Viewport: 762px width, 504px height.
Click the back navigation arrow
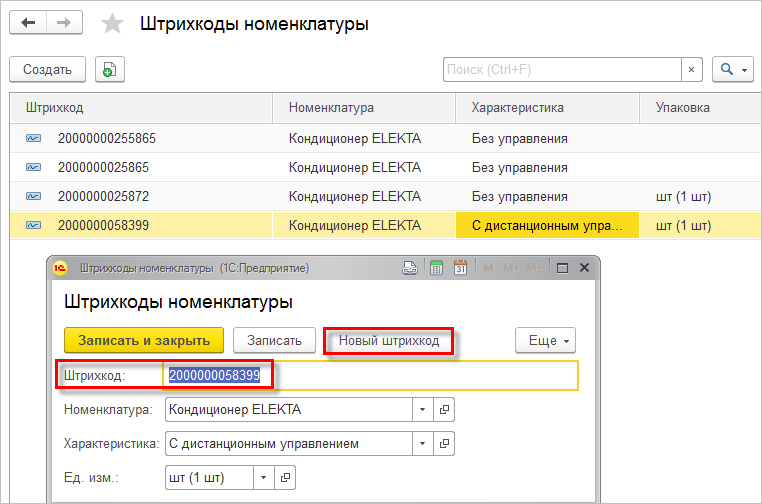tap(28, 23)
